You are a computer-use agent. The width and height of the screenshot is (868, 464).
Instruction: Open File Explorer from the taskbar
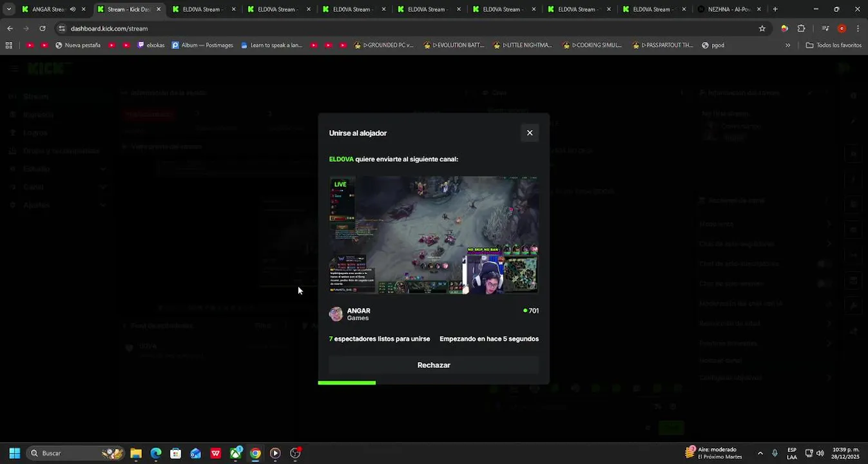pos(136,453)
